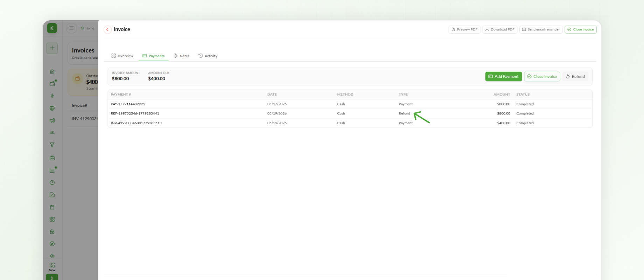Click the Completed status in the PAY-1779114482925 row
This screenshot has height=280, width=644.
pos(525,104)
